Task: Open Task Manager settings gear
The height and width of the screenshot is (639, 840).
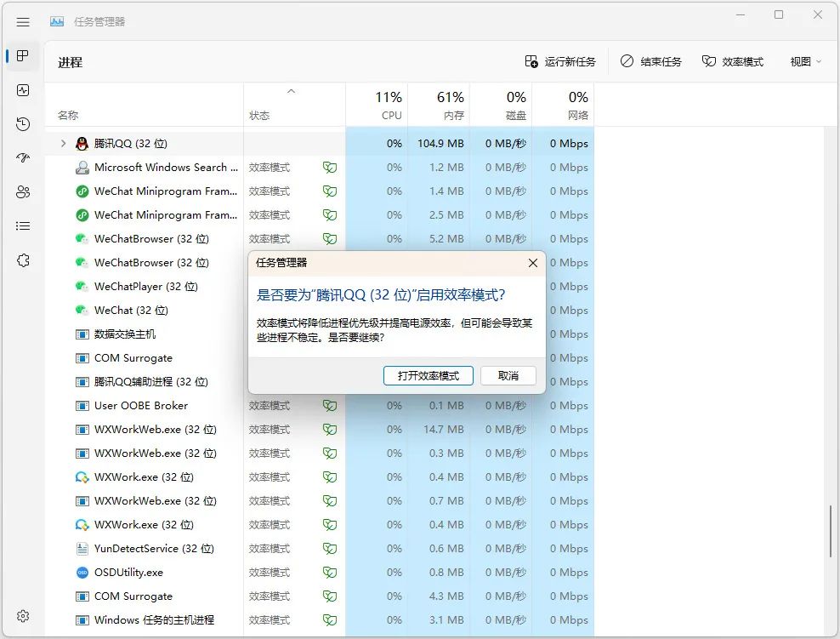Action: point(23,616)
